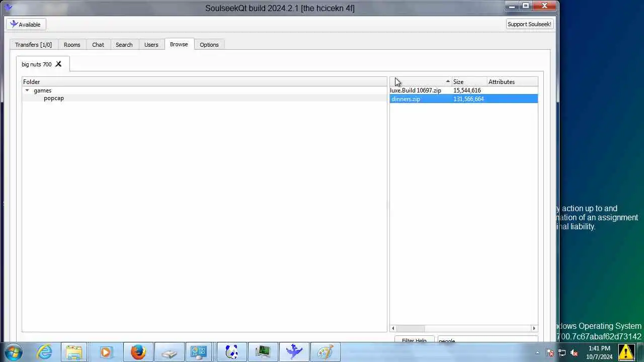Click the file list scrollbar left arrow
The height and width of the screenshot is (362, 644).
tap(393, 328)
